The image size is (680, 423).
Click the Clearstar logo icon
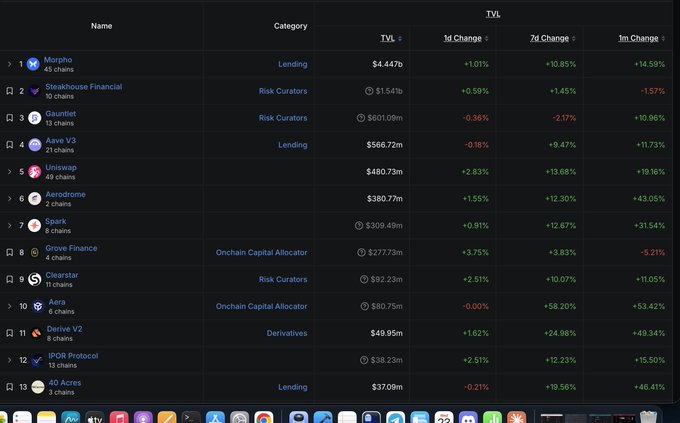(35, 279)
